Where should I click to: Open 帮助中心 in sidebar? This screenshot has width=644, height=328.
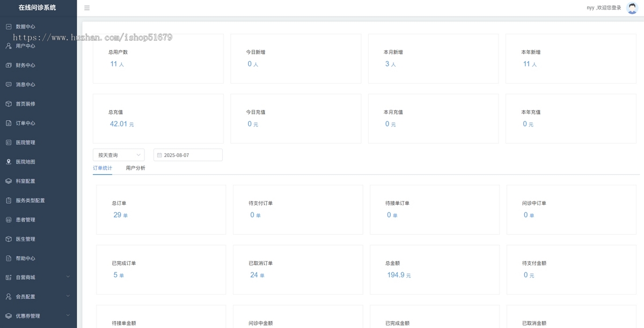click(x=38, y=258)
